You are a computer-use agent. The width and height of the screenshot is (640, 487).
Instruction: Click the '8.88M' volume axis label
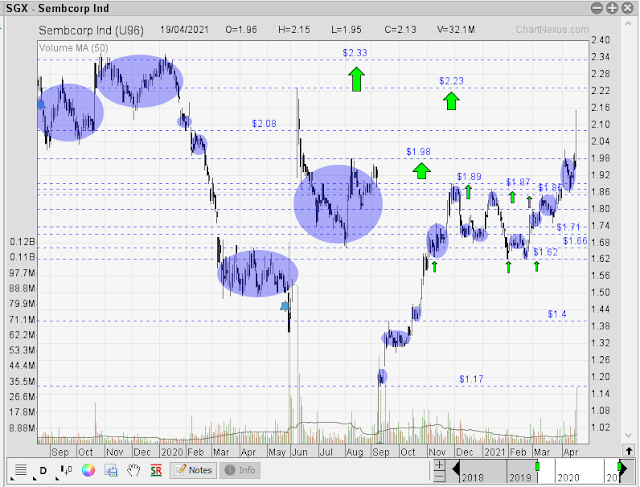coord(22,428)
